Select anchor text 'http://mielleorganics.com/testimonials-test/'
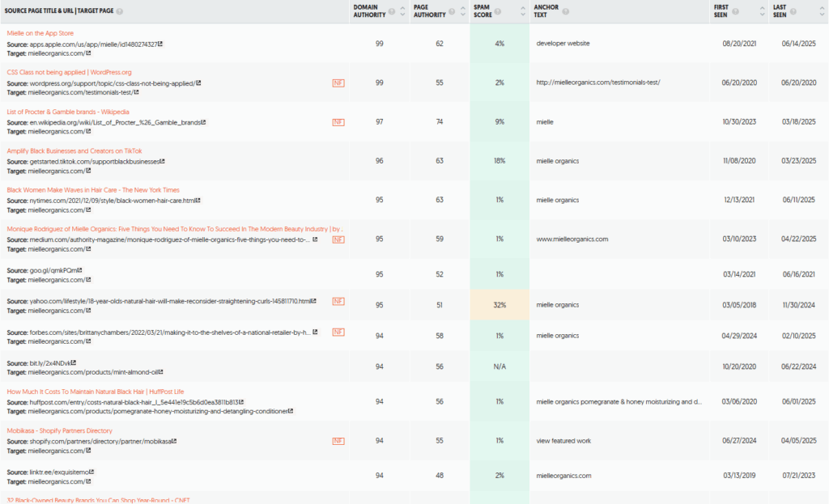Screen dimensions: 829x504 (598, 83)
